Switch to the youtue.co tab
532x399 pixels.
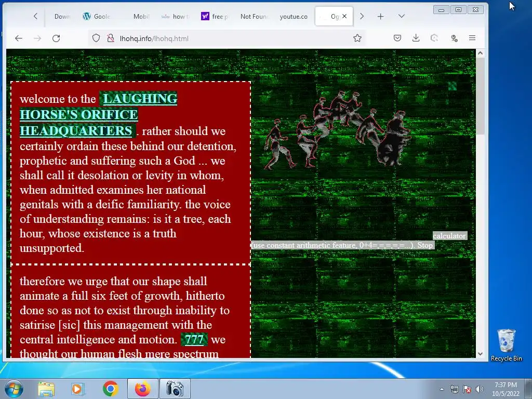tap(294, 16)
